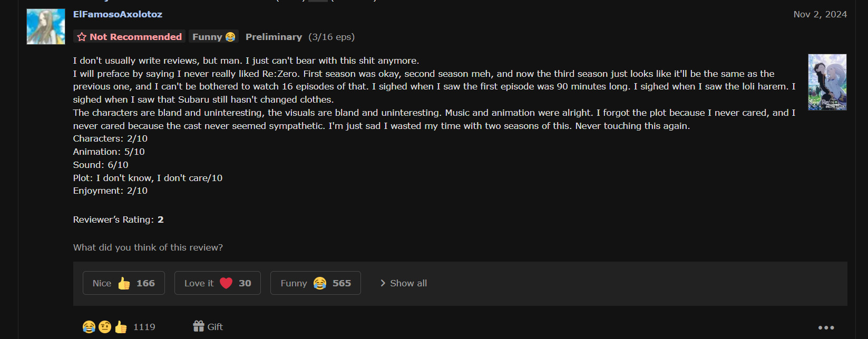Click the laughing emoji on Funny tag
Screen dimensions: 868x339
[230, 37]
